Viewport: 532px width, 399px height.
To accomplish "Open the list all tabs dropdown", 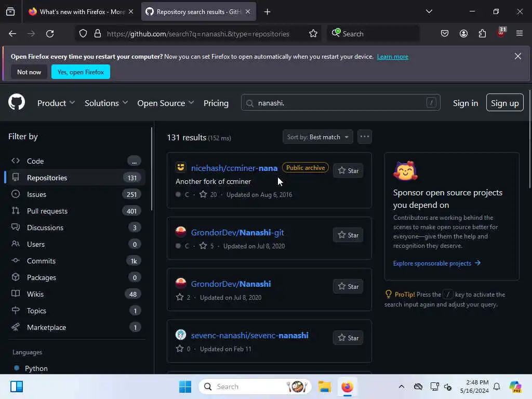I will pos(429,11).
